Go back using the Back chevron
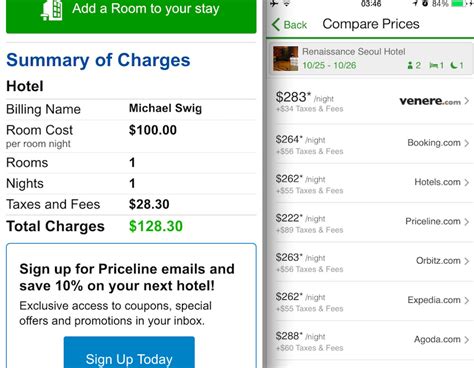Image resolution: width=474 pixels, height=368 pixels. pyautogui.click(x=289, y=25)
